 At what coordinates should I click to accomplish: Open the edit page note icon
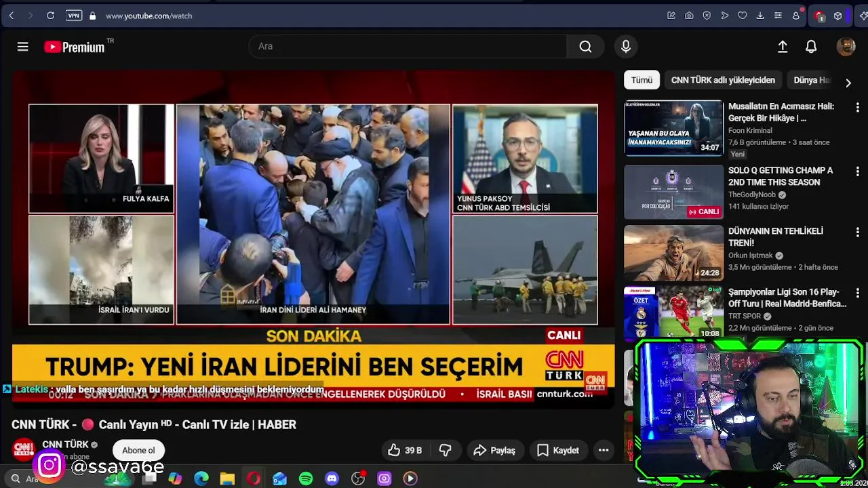(671, 16)
